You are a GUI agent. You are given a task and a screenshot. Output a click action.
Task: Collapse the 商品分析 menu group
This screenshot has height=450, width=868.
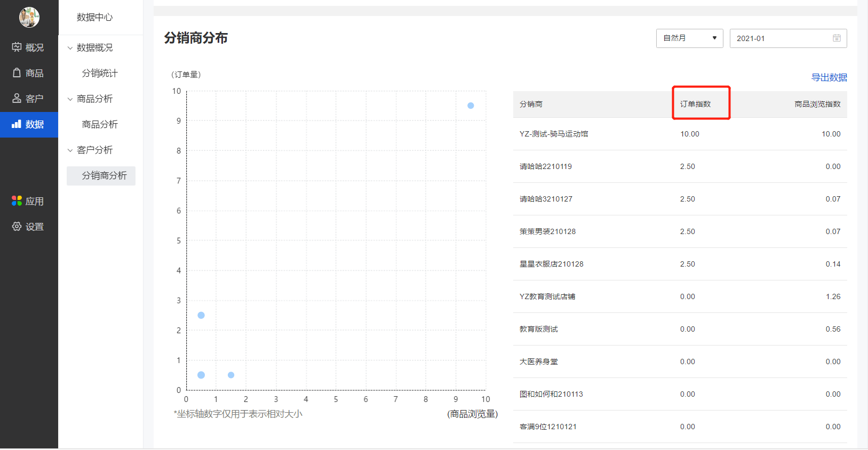[70, 99]
